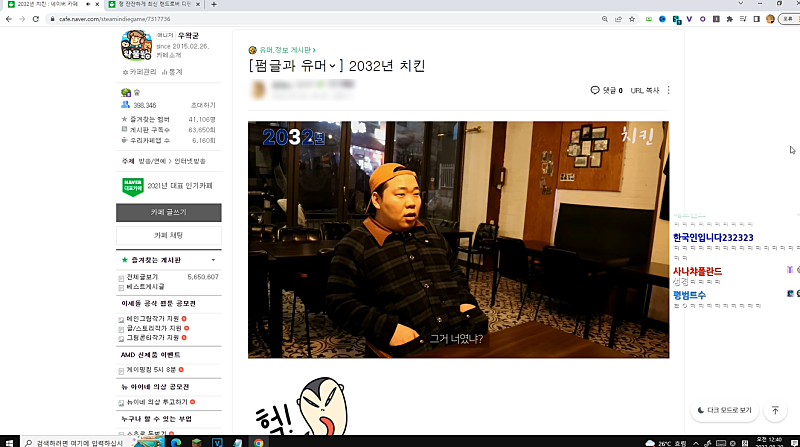
Task: Switch to the first '2032년 치킨' tab
Action: pos(48,4)
